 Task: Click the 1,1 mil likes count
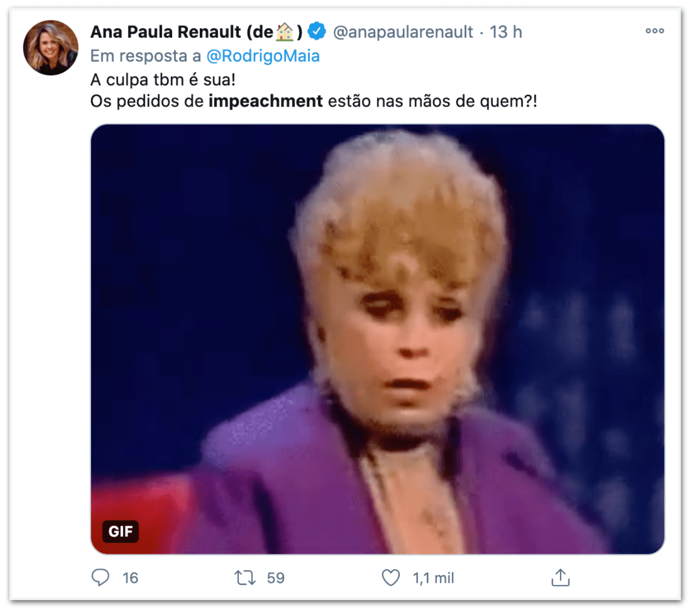(434, 578)
